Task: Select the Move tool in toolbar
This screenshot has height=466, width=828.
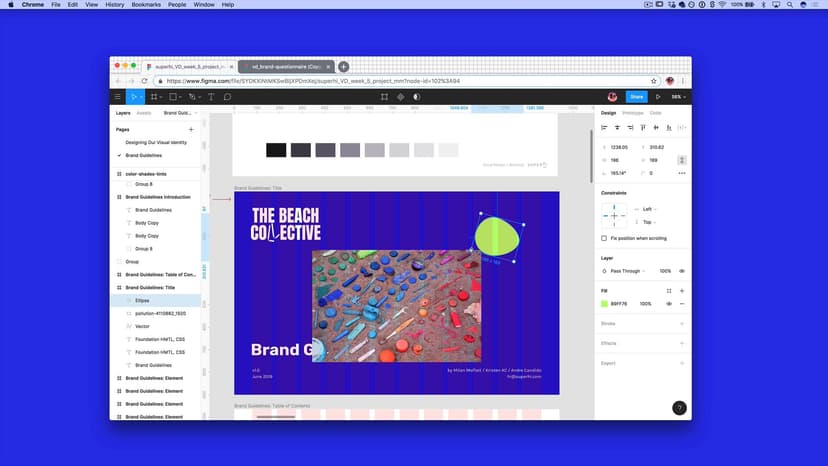Action: (134, 97)
